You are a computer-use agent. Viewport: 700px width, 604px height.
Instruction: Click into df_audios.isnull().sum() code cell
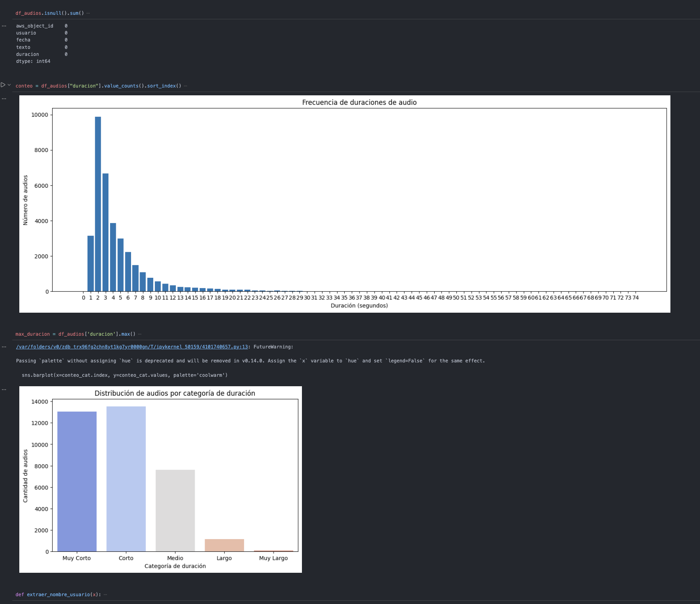pos(49,13)
